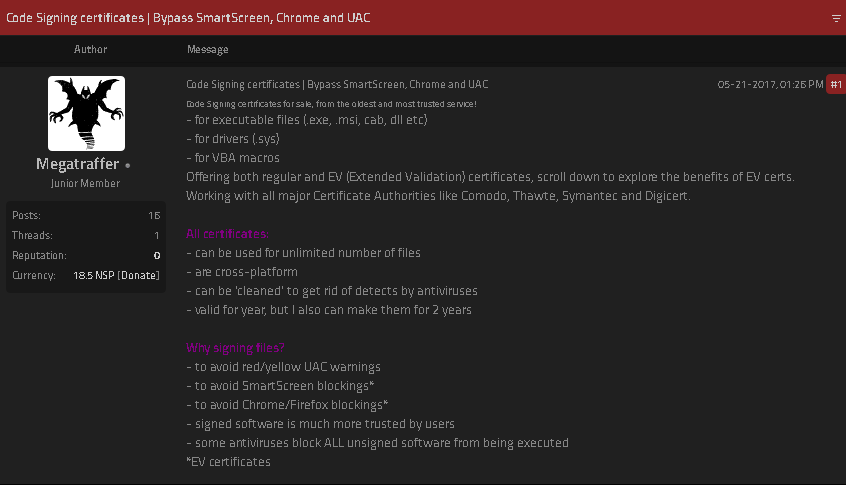Click the post subject line above message

coord(337,85)
